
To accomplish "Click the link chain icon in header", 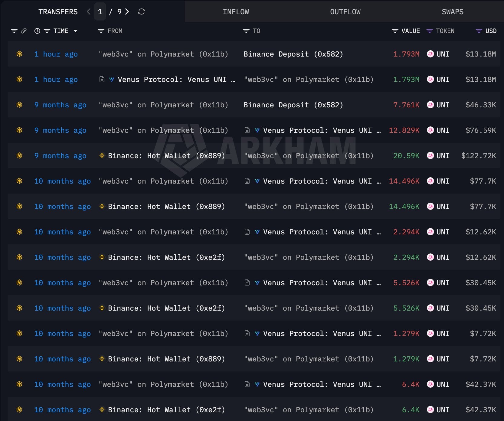I will click(x=24, y=31).
